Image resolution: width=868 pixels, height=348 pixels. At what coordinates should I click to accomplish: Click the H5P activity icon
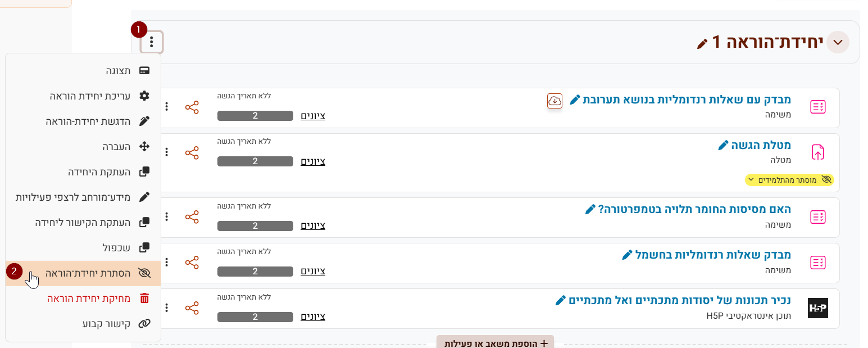817,308
